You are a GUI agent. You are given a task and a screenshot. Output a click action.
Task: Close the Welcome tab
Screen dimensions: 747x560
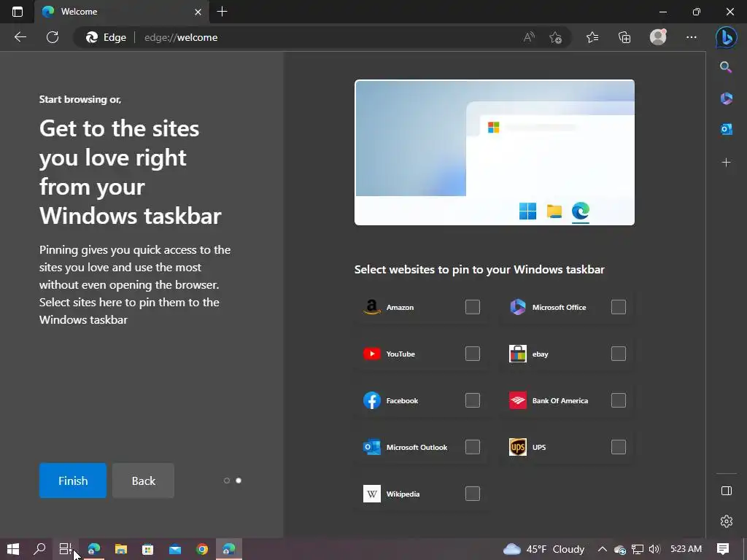pos(198,12)
